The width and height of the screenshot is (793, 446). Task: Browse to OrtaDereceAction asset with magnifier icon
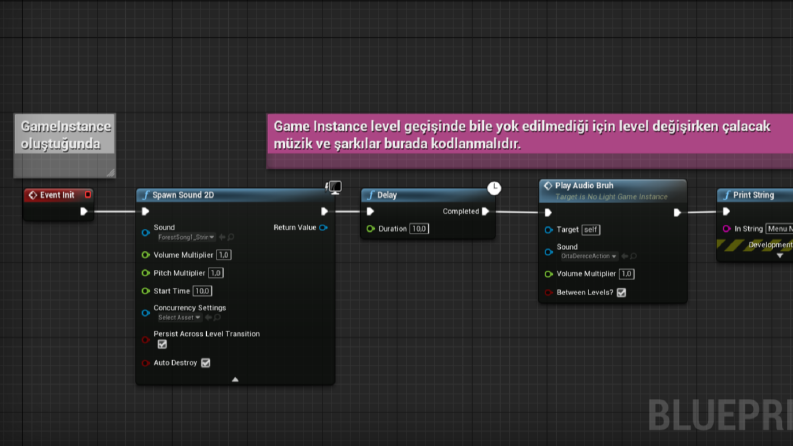point(633,256)
